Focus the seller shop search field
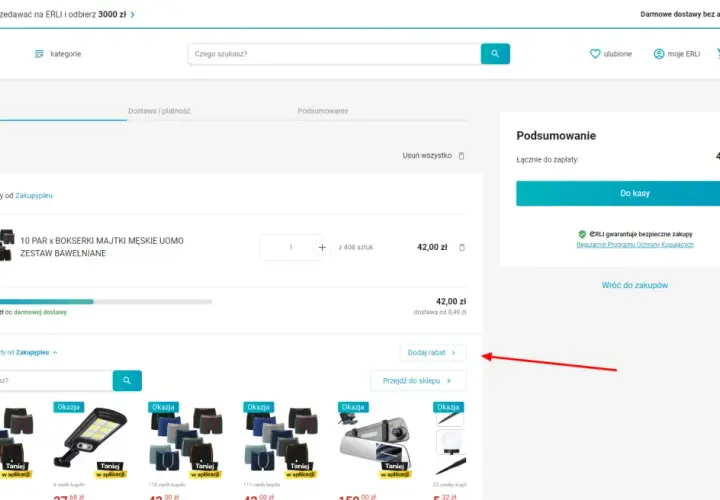The width and height of the screenshot is (720, 500). pyautogui.click(x=55, y=381)
